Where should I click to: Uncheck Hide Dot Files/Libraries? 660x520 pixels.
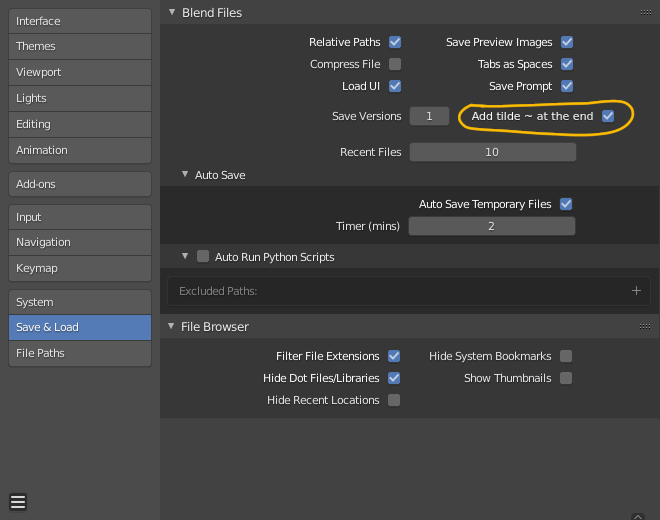coord(394,378)
